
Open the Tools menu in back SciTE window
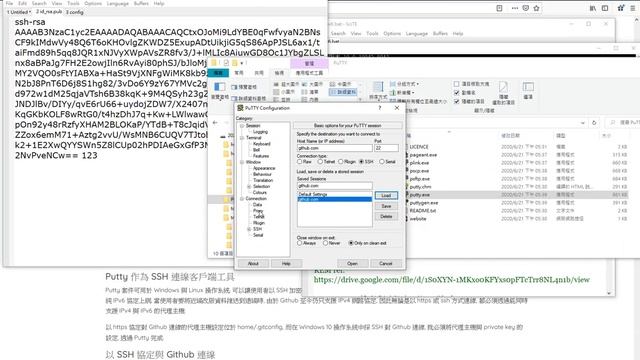(372, 33)
